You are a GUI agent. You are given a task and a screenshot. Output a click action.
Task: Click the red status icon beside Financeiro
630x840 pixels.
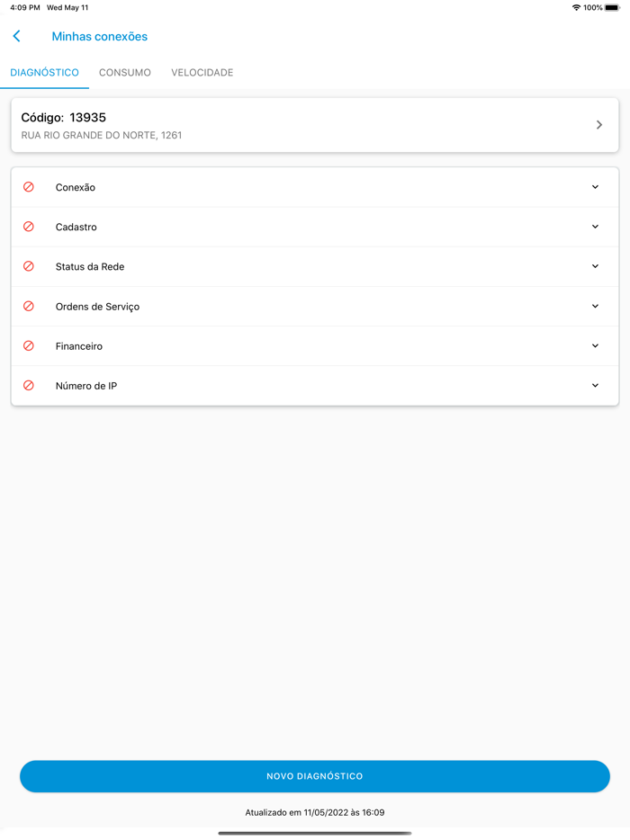(29, 345)
